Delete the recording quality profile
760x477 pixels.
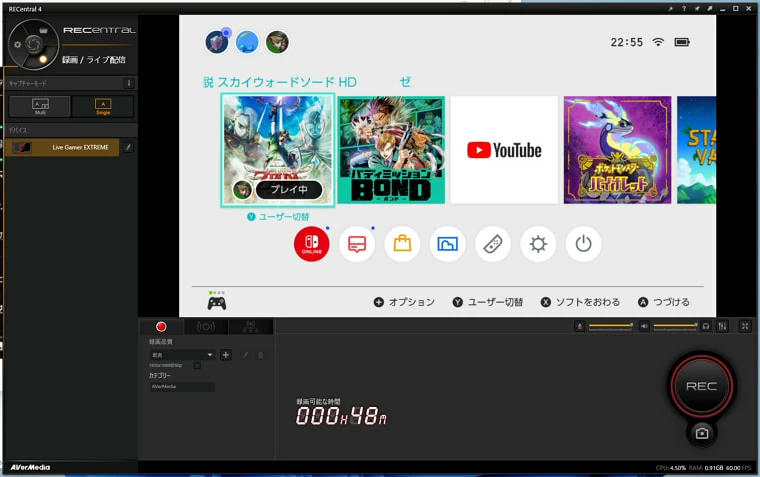(260, 355)
